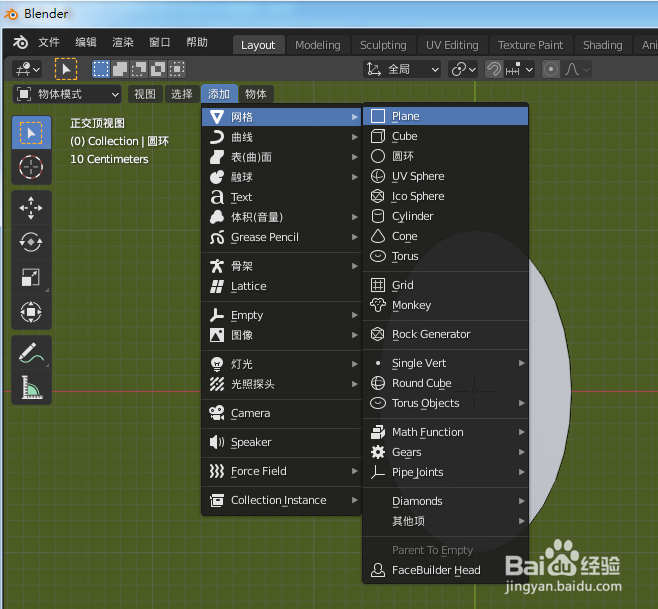Switch to the Modeling workspace tab
Screen dimensions: 658x609
pos(318,45)
